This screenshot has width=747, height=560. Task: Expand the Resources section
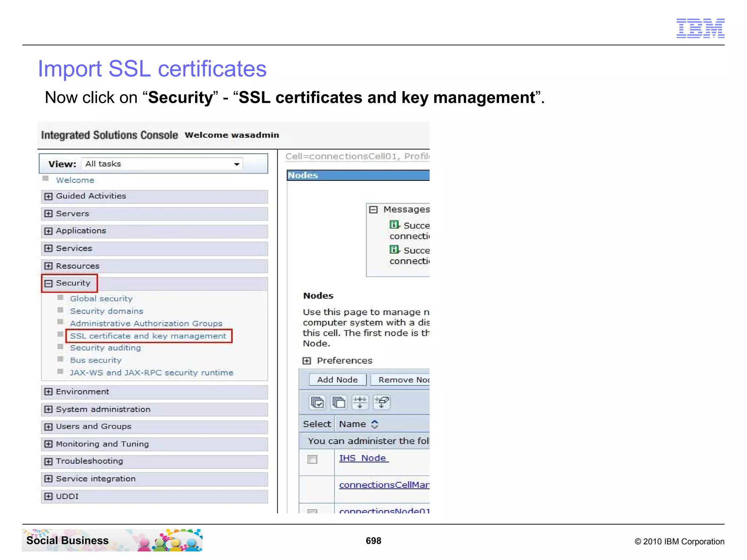click(48, 266)
